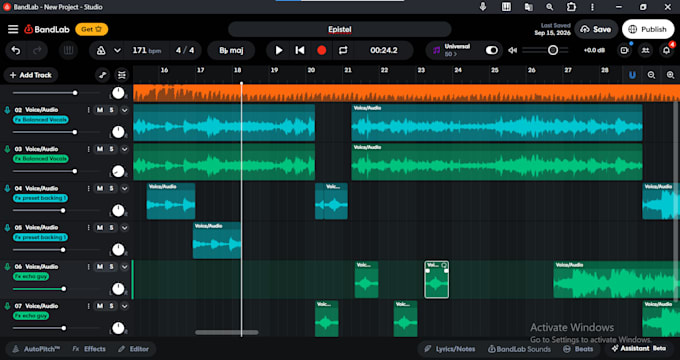
Task: Toggle the metronome
Action: tap(101, 51)
